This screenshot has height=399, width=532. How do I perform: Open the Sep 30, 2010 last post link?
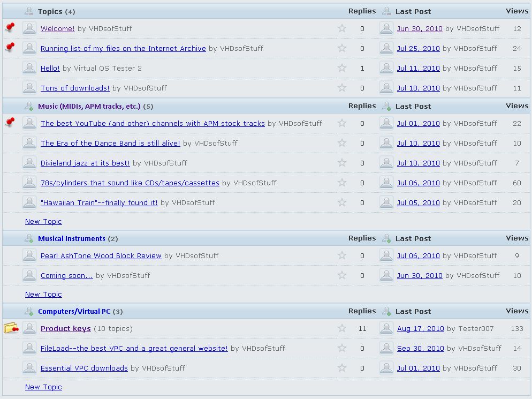click(420, 348)
